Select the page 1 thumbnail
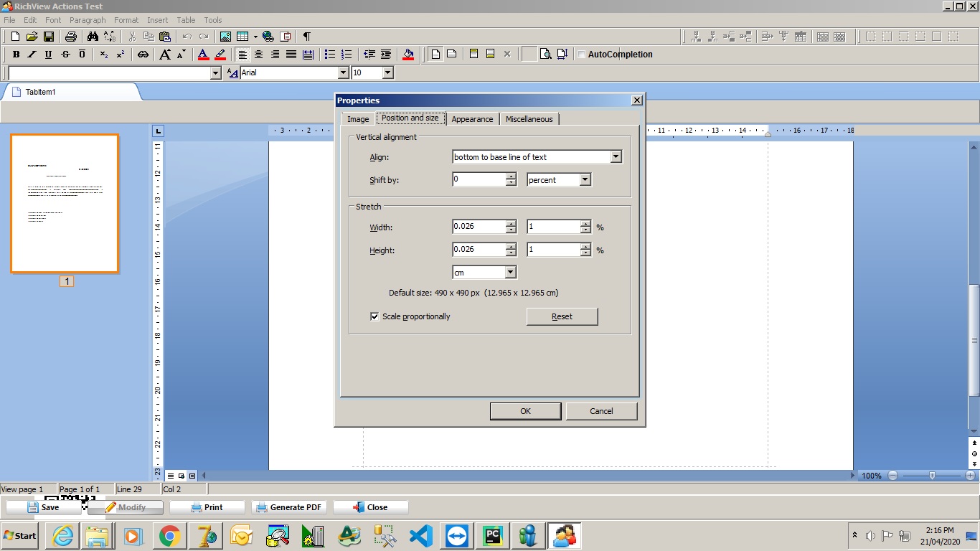The image size is (980, 551). (65, 203)
